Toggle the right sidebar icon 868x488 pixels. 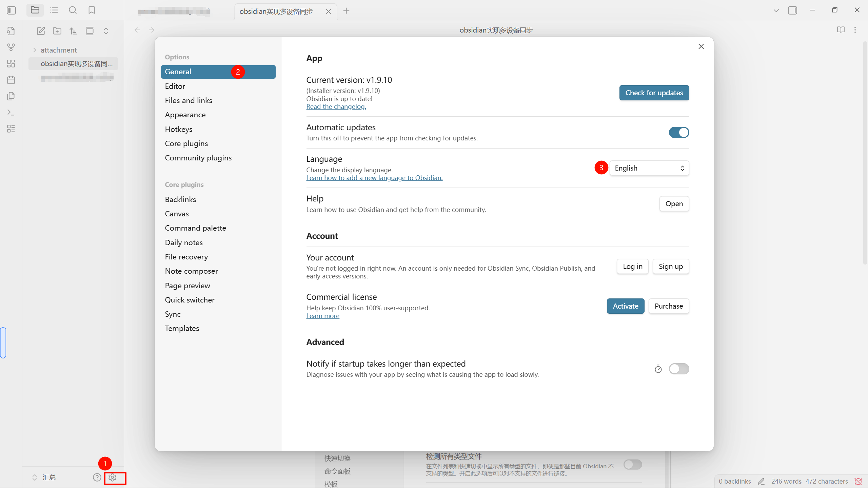[x=792, y=11]
